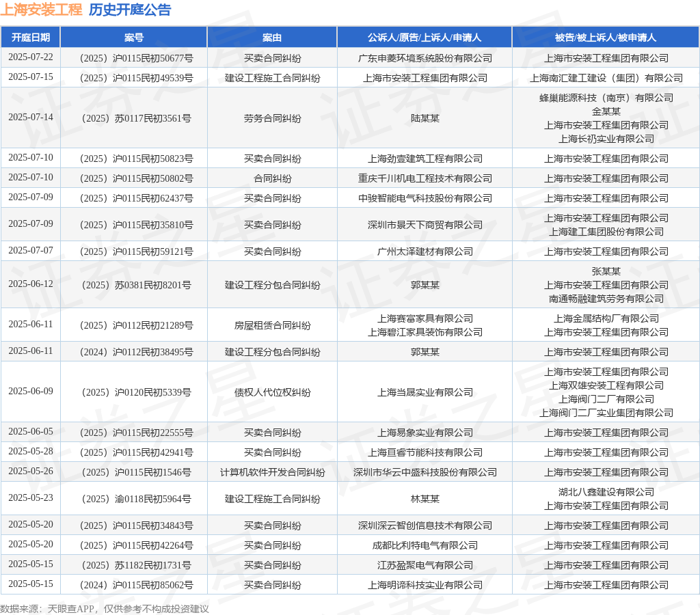
Task: Click defendant 上海长礽实业有限公司
Action: point(606,139)
